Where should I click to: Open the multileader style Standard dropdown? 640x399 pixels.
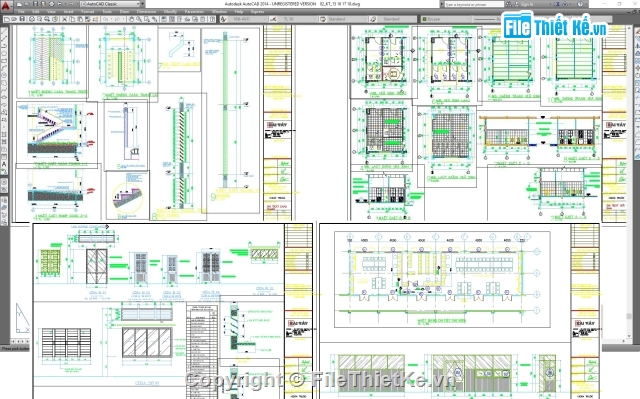click(398, 19)
